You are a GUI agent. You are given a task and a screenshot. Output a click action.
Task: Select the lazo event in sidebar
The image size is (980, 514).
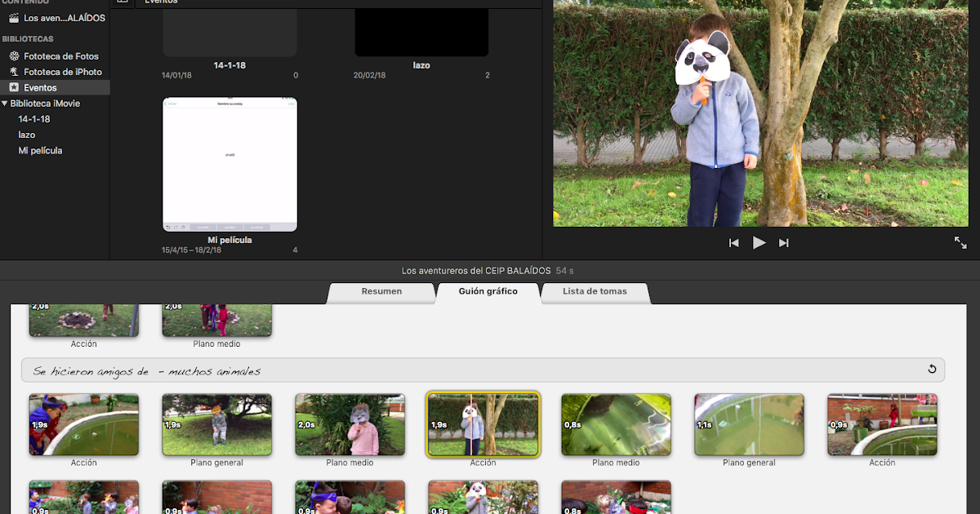click(27, 135)
